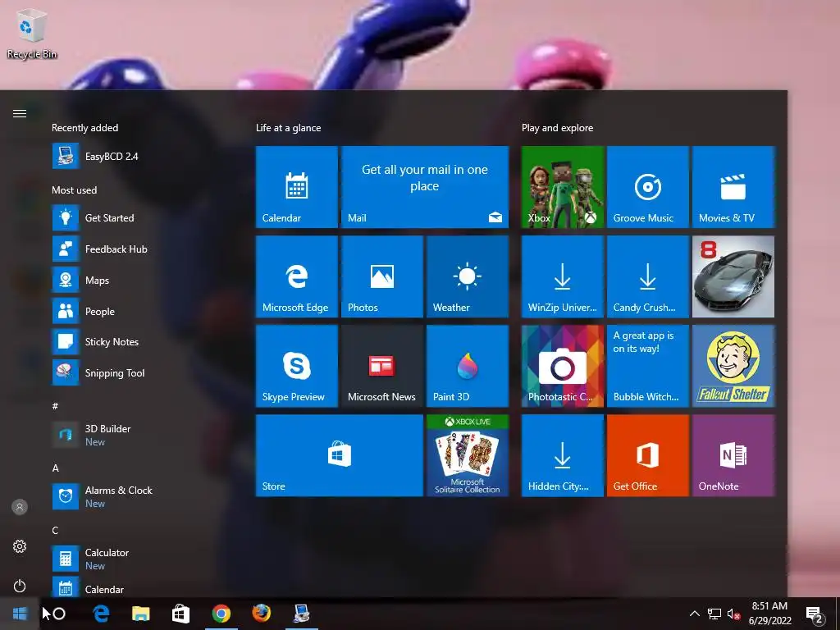Open Store from the taskbar

181,614
